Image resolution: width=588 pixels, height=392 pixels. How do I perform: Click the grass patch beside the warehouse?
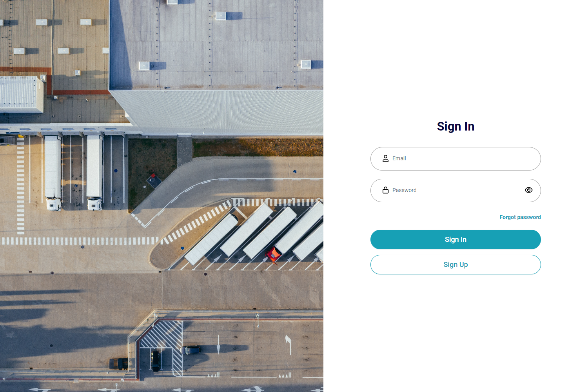click(x=152, y=172)
